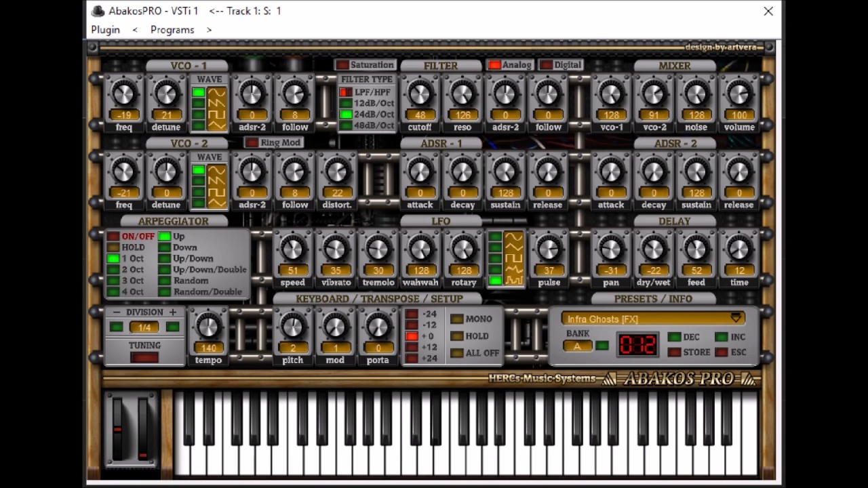Image resolution: width=868 pixels, height=488 pixels.
Task: Click the tempo value 140
Action: pos(208,348)
